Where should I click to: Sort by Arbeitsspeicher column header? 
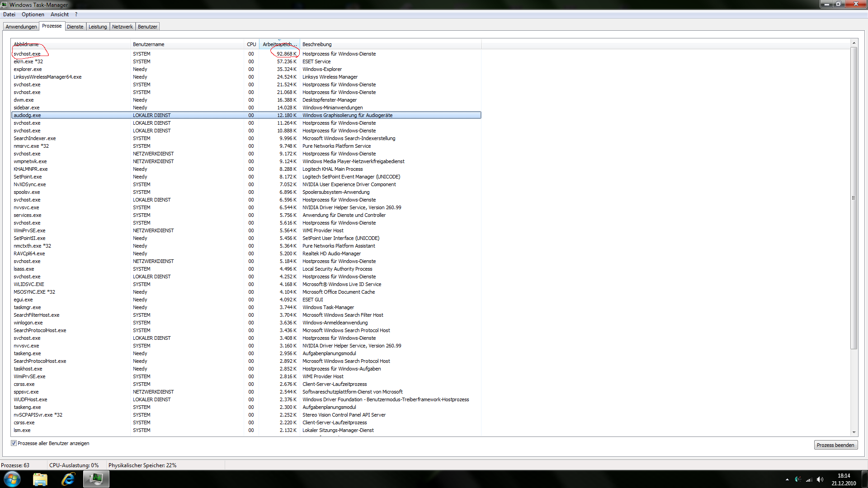[279, 44]
